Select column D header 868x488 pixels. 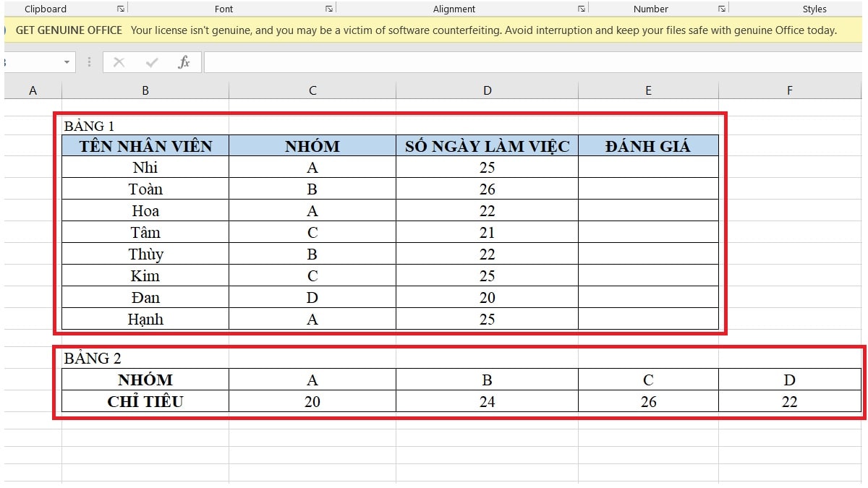(487, 90)
